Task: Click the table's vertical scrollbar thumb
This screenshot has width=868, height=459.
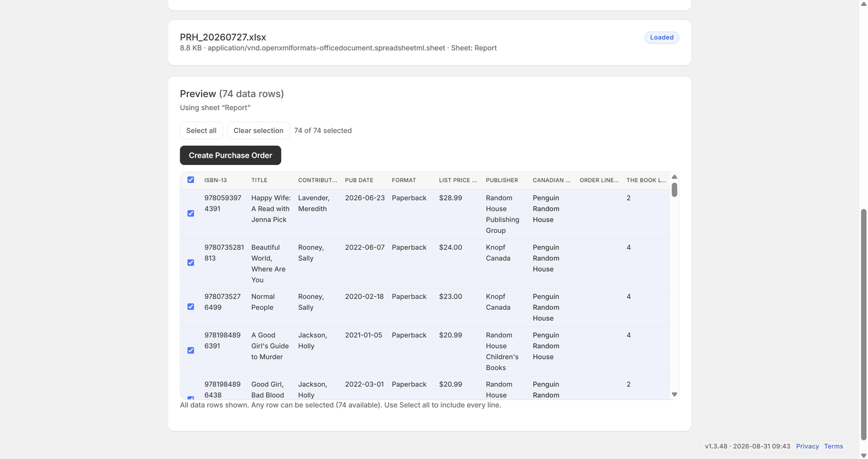Action: (x=674, y=190)
